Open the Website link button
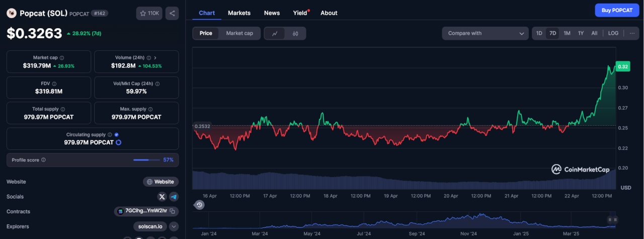Screen dimensions: 644x239 pos(160,182)
